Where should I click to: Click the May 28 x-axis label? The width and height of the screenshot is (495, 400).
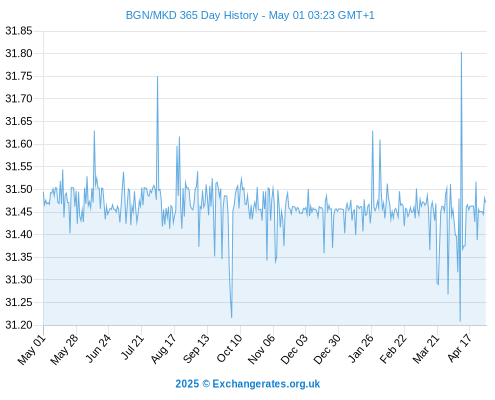tap(65, 350)
